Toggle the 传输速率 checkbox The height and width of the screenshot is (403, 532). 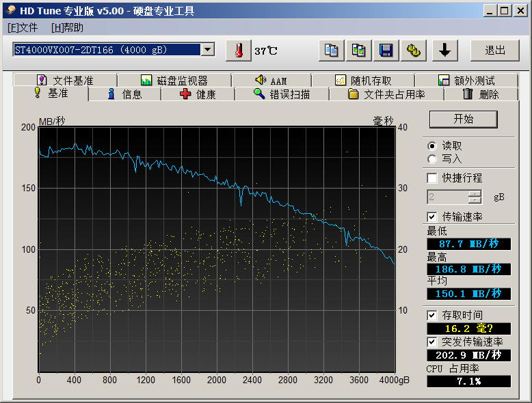click(432, 217)
